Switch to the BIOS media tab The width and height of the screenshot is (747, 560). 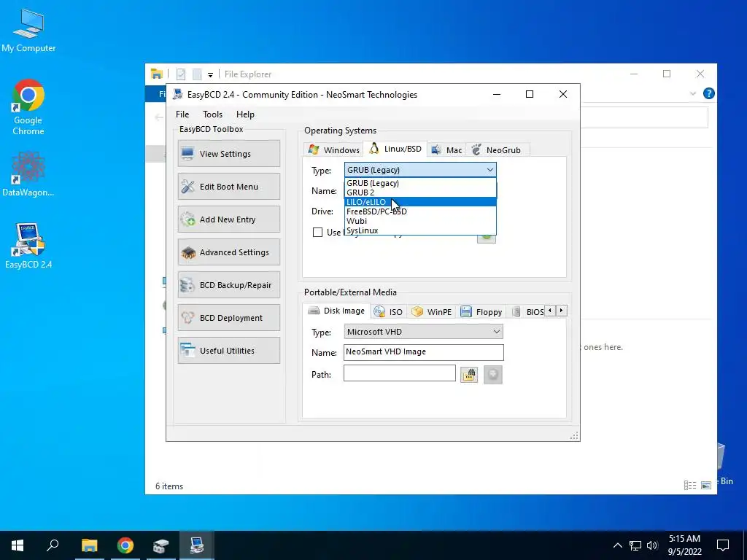click(x=528, y=311)
